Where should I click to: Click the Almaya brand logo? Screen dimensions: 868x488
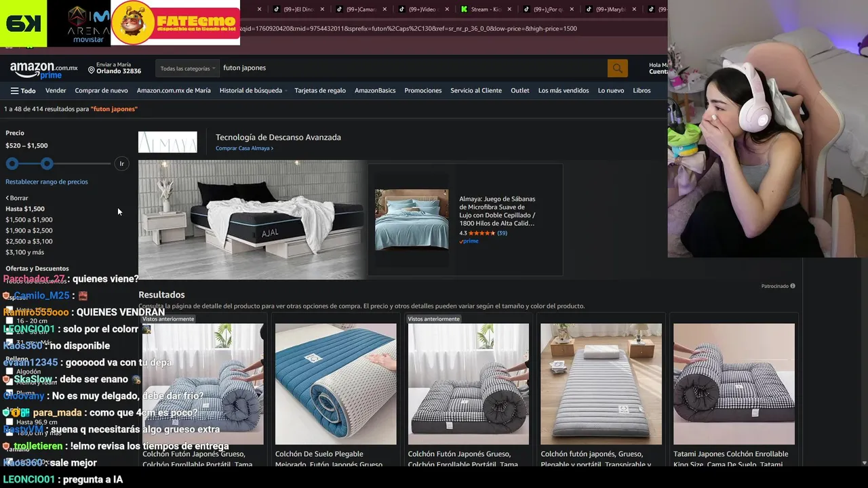(x=167, y=142)
